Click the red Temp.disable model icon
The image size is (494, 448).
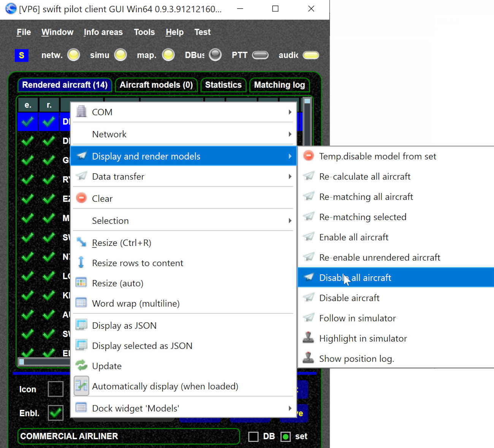309,155
